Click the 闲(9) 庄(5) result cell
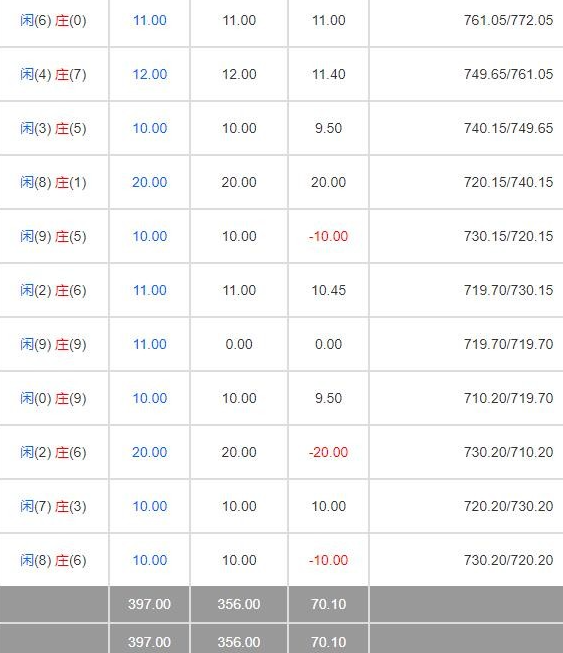This screenshot has width=563, height=653. click(x=53, y=237)
